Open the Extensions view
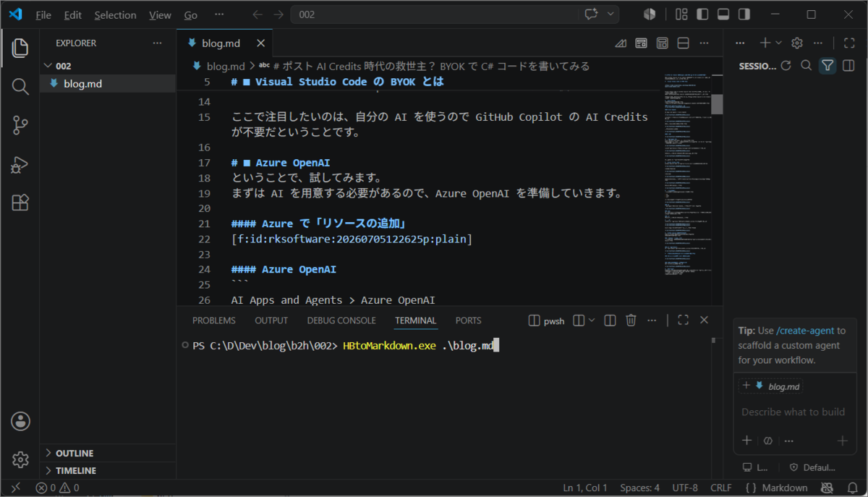Image resolution: width=868 pixels, height=497 pixels. [20, 203]
